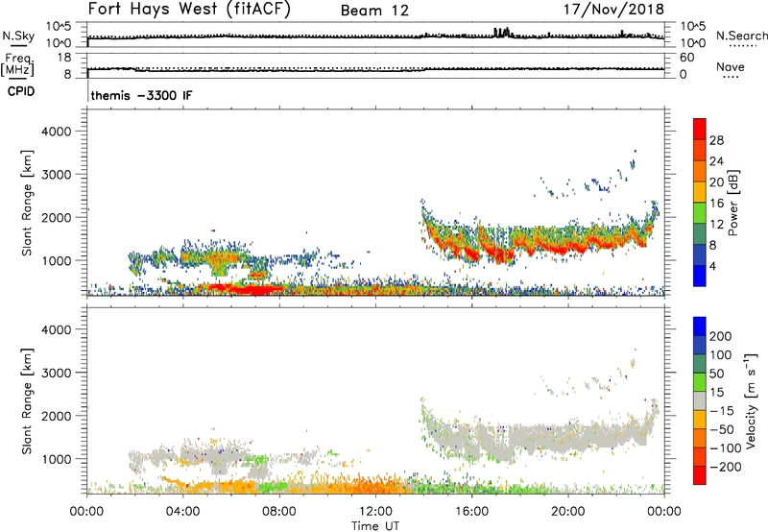Image resolution: width=768 pixels, height=532 pixels.
Task: Click the 'N.Search' legend label
Action: 741,36
